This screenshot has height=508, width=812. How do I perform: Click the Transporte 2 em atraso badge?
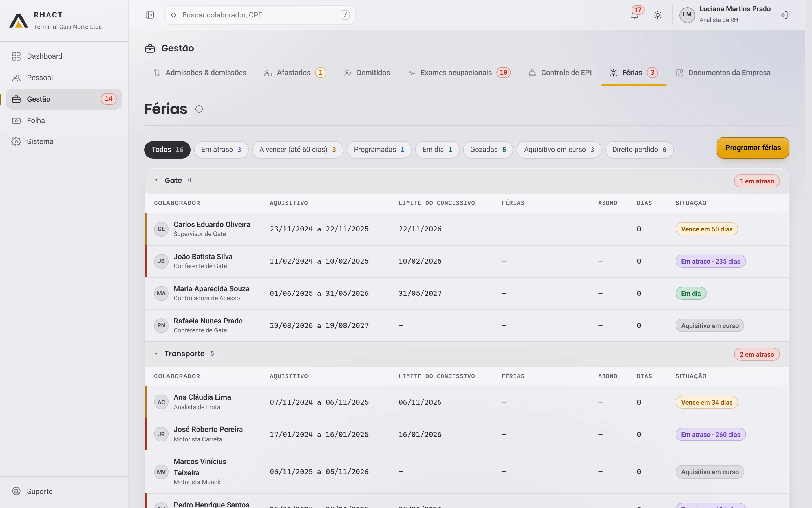click(x=757, y=354)
